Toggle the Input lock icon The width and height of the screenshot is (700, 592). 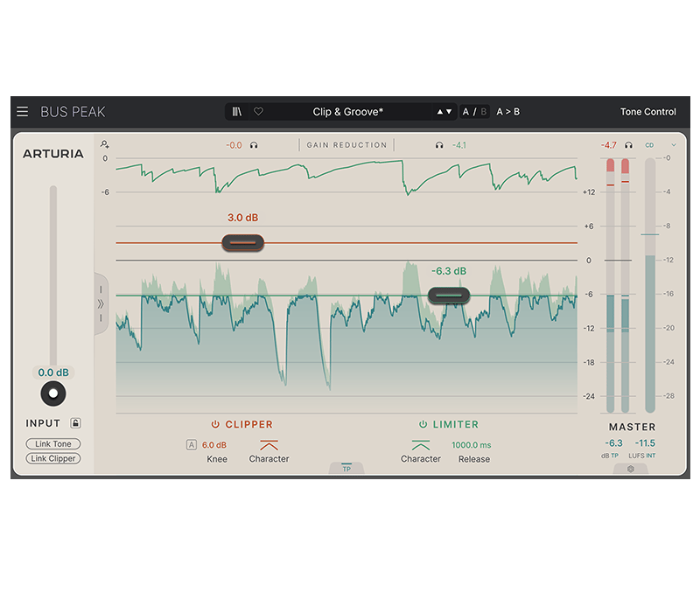pos(76,423)
